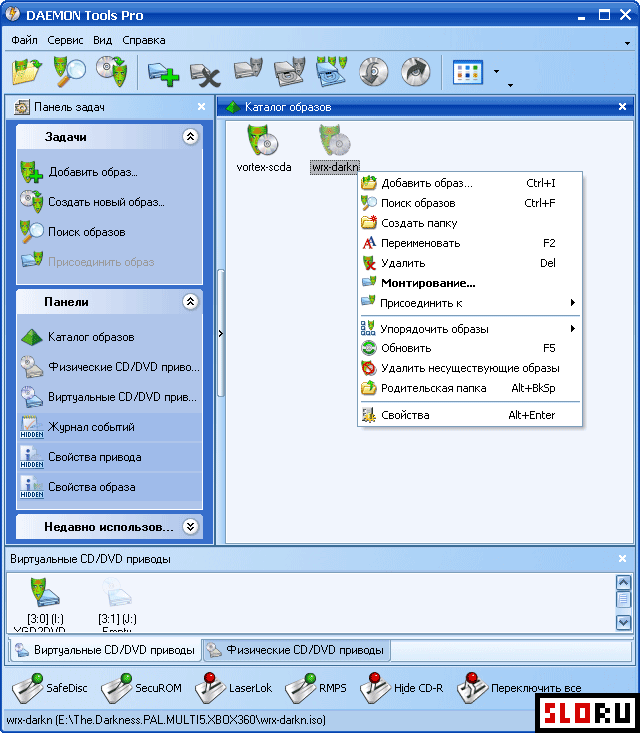
Task: Toggle RMPS emulation switch
Action: point(316,688)
